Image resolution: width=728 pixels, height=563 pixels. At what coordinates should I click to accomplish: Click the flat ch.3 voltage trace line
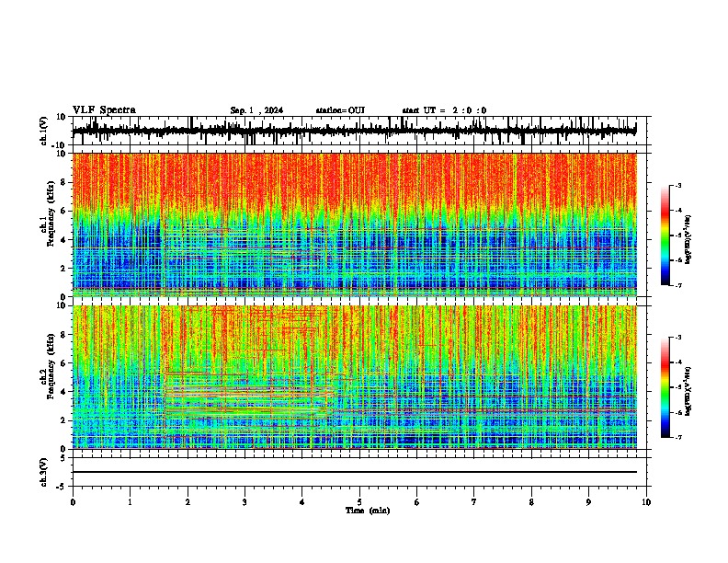pyautogui.click(x=354, y=472)
